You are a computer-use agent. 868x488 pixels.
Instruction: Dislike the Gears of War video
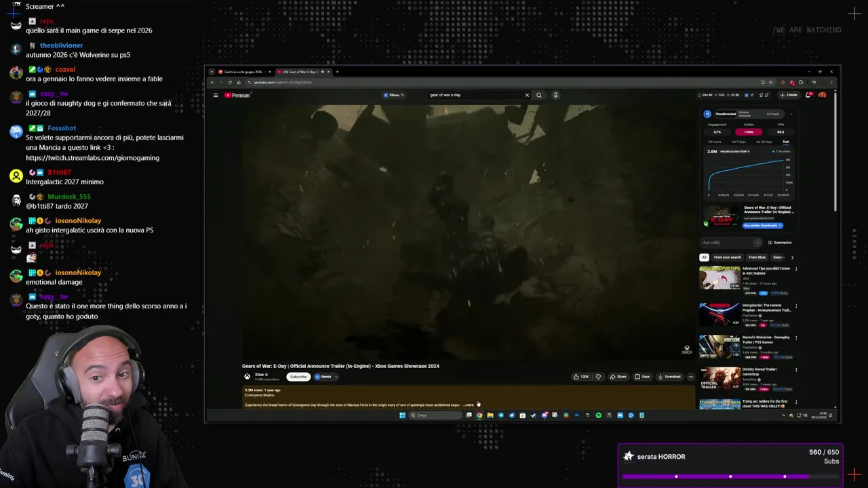[598, 377]
